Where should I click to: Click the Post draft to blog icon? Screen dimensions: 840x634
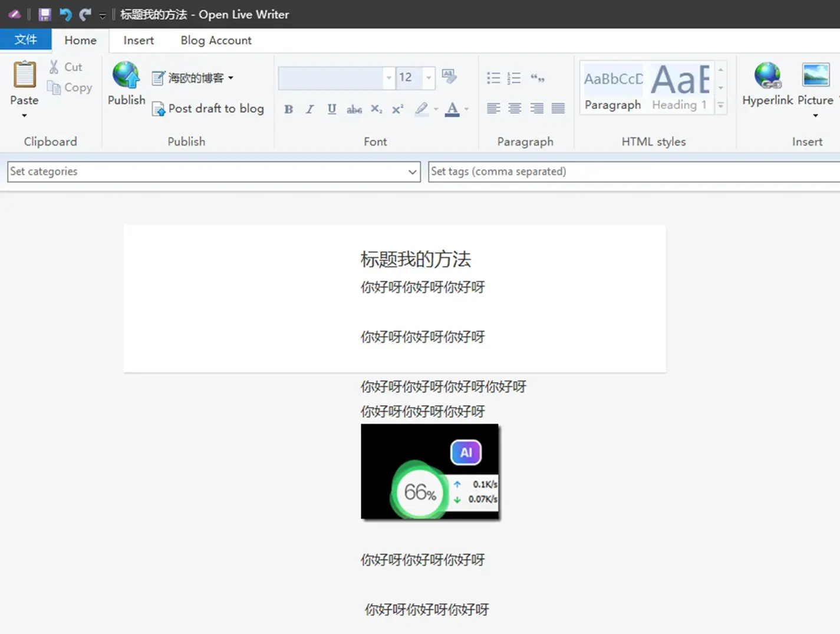[x=158, y=109]
